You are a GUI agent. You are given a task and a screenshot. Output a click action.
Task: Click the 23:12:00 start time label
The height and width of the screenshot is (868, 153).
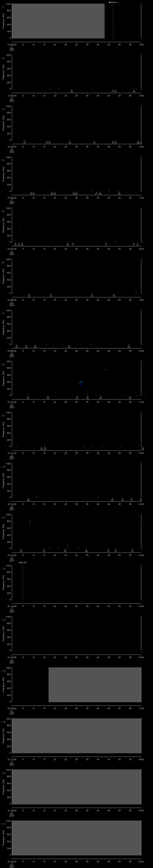[12, 504]
